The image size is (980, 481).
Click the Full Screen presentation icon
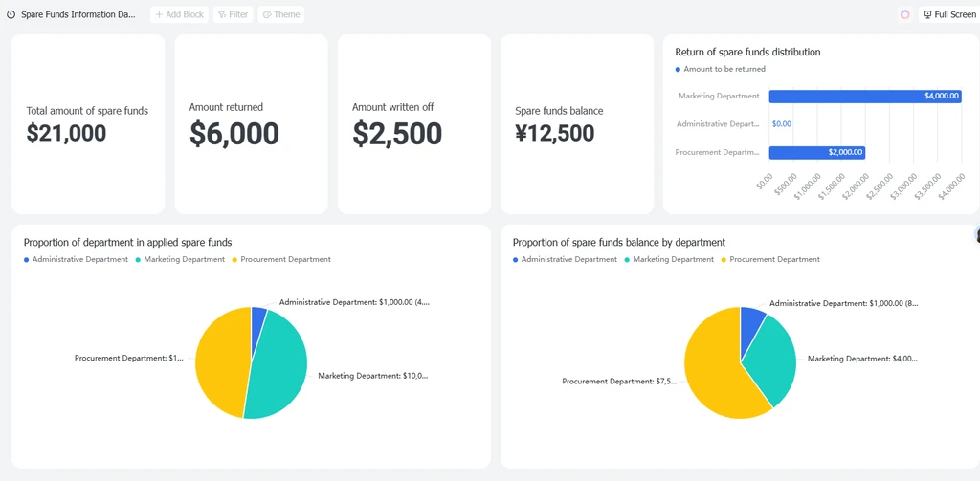[x=927, y=14]
